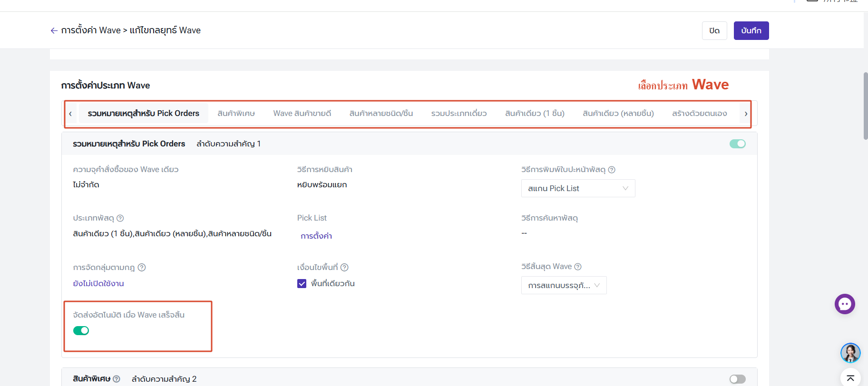Open the Pick List การตั้งค่า link

[x=316, y=236]
